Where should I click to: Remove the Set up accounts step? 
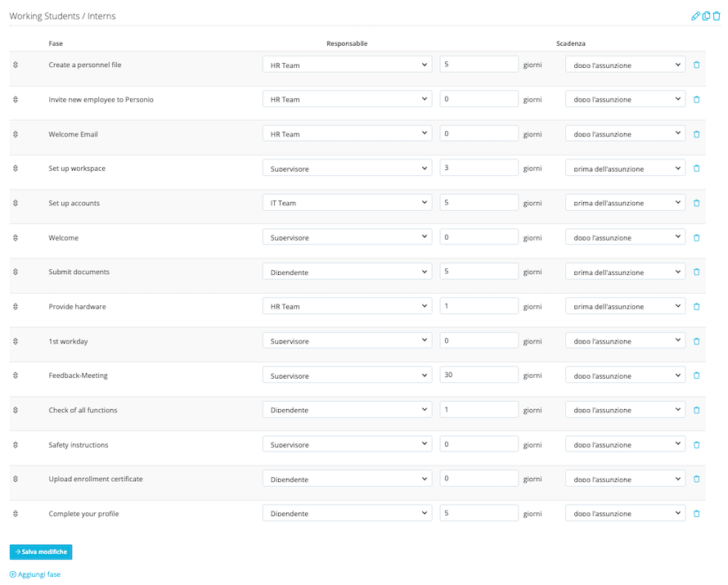pyautogui.click(x=697, y=203)
